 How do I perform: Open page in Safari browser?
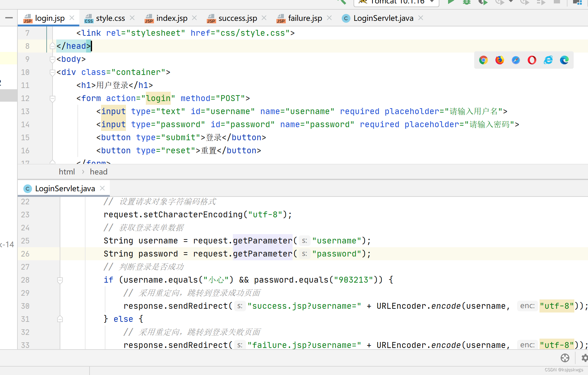pos(516,60)
